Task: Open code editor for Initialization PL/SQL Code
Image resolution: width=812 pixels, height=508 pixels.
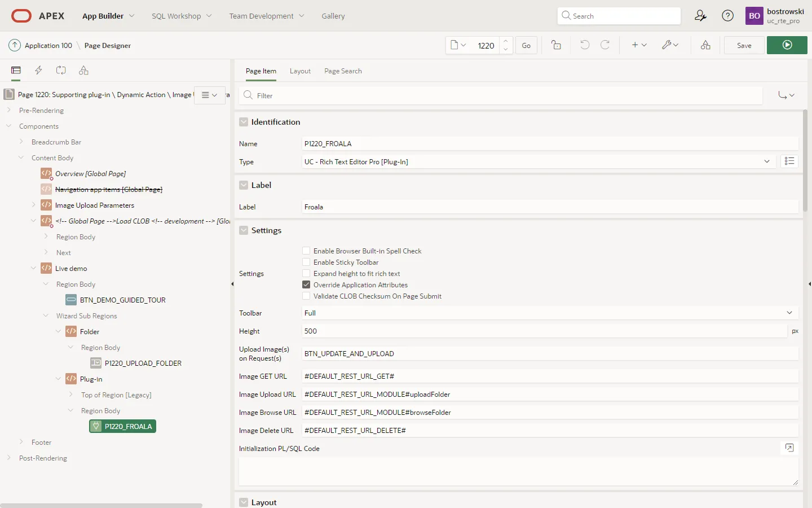Action: click(789, 448)
